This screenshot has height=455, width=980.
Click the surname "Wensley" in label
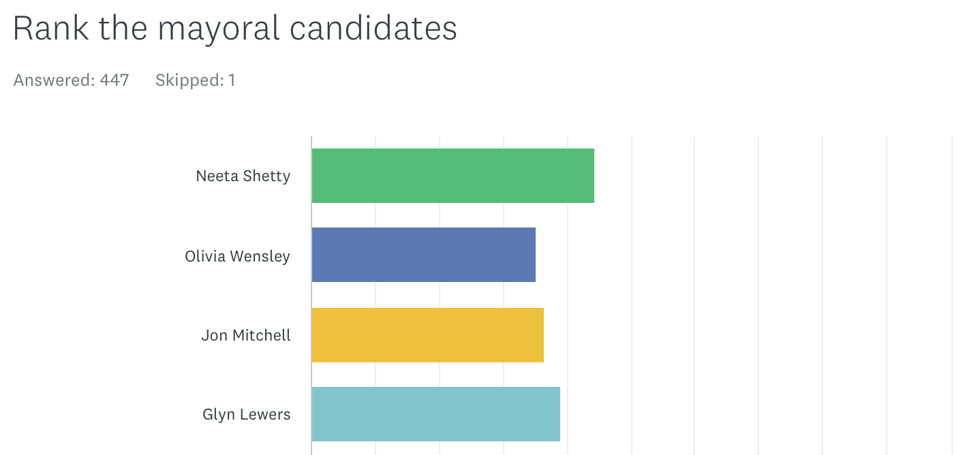260,256
